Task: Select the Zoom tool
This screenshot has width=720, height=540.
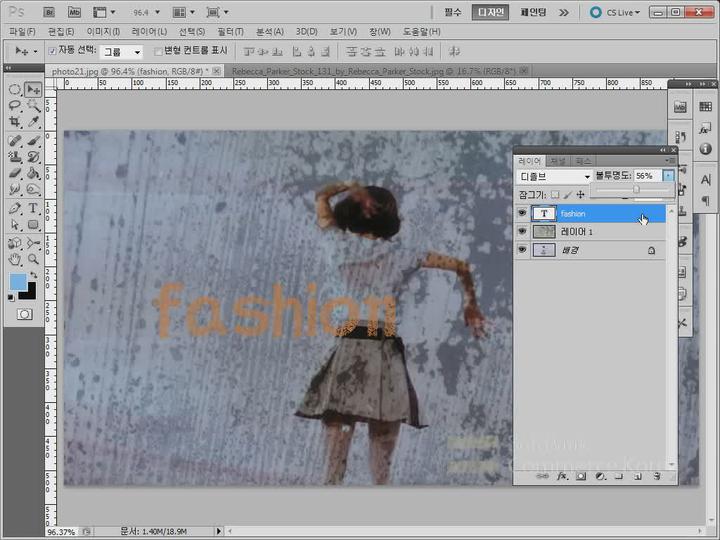Action: click(x=33, y=259)
